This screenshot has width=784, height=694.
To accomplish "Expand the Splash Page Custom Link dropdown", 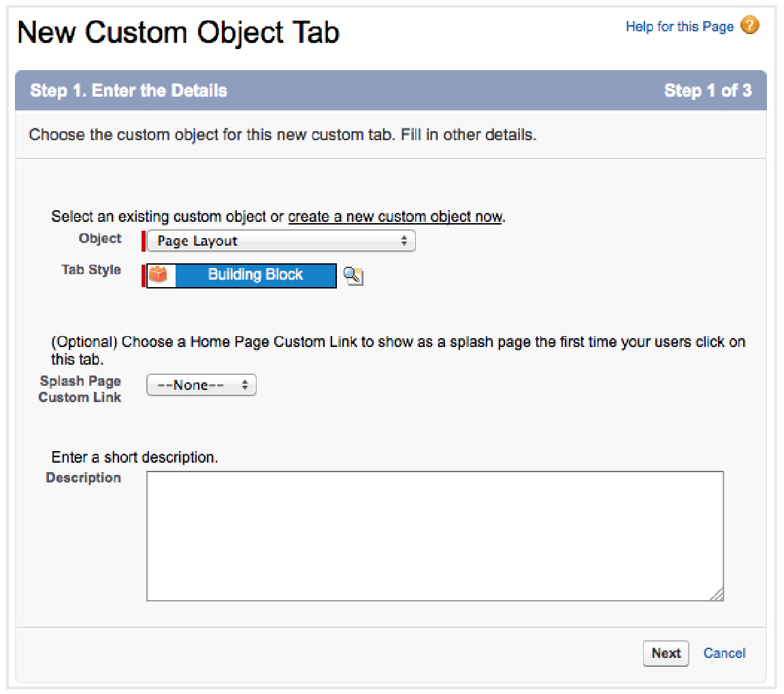I will [201, 385].
